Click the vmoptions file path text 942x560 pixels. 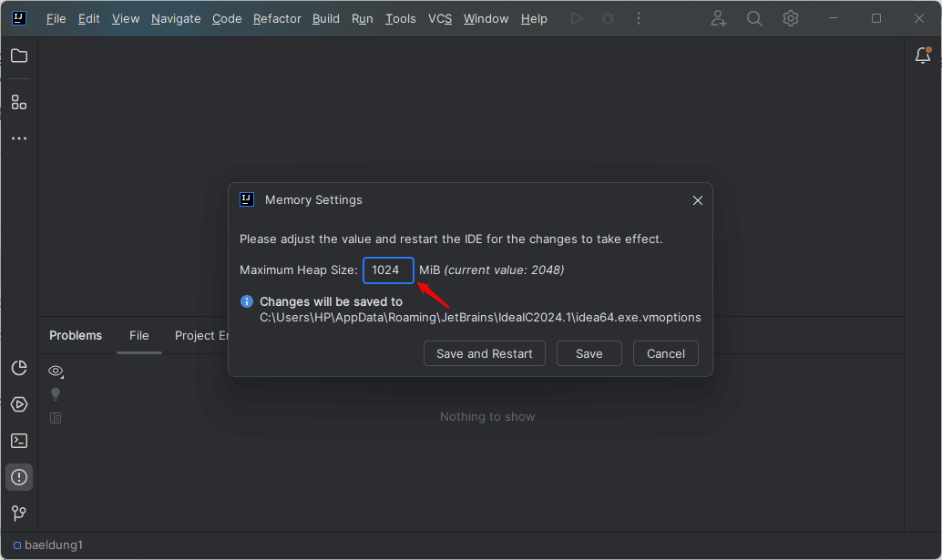click(480, 317)
